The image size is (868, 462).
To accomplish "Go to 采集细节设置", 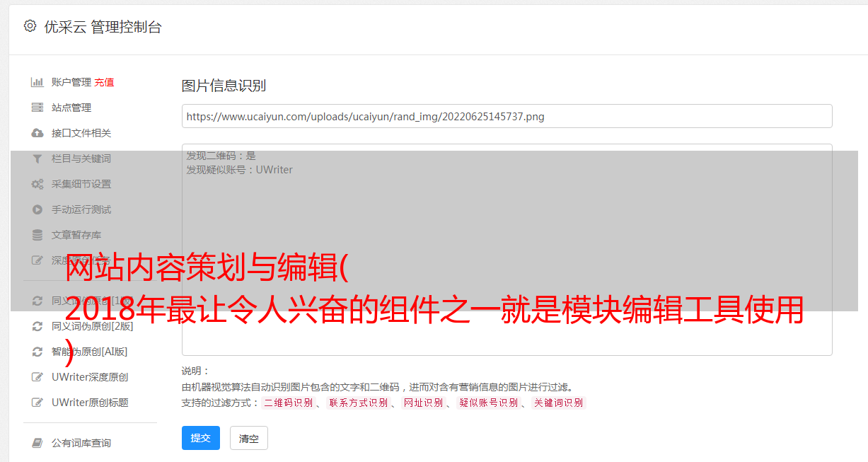I will point(81,184).
